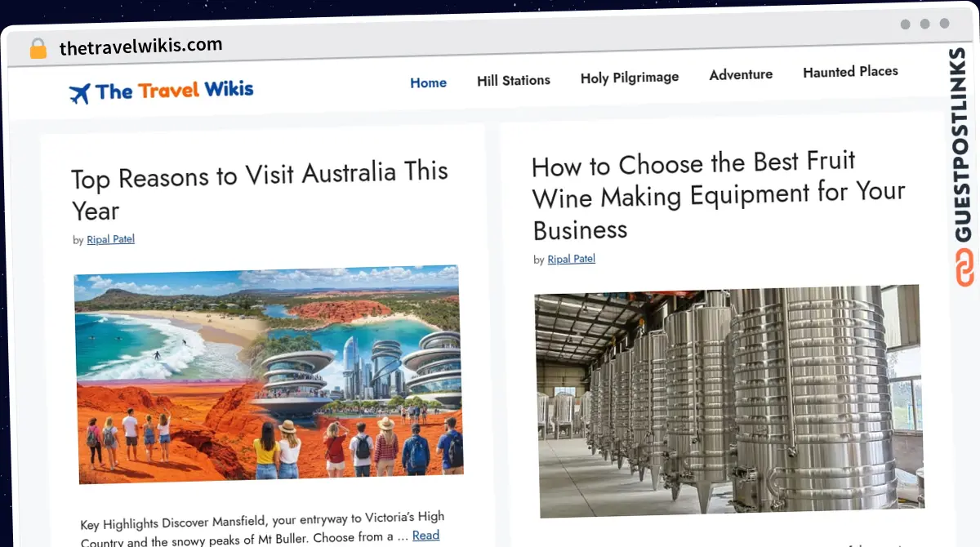Click The Travel Wikis airplane logo icon
This screenshot has height=547, width=980.
80,94
